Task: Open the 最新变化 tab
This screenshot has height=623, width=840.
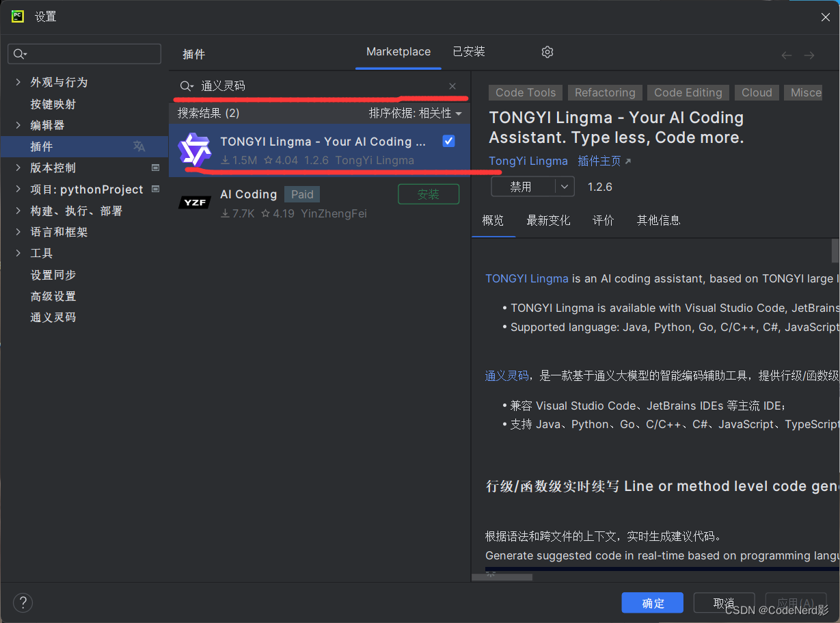Action: point(548,220)
